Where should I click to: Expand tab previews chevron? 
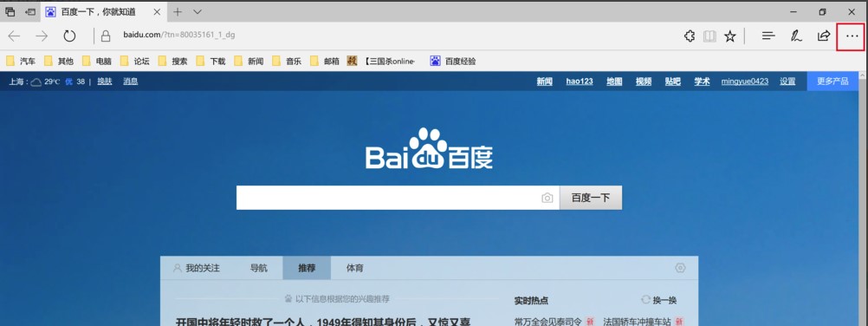point(197,11)
